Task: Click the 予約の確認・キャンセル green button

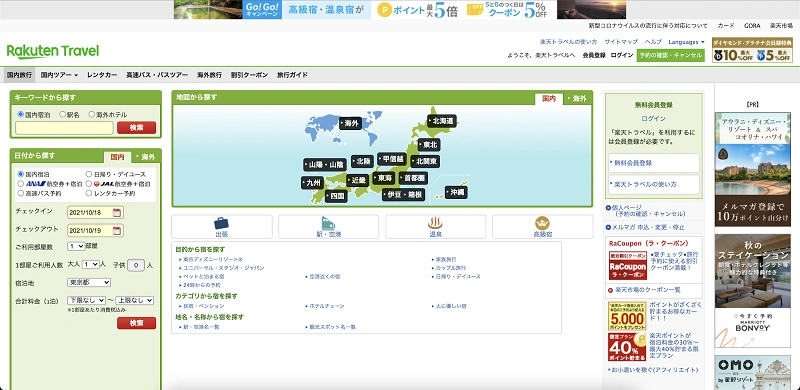Action: [x=670, y=55]
